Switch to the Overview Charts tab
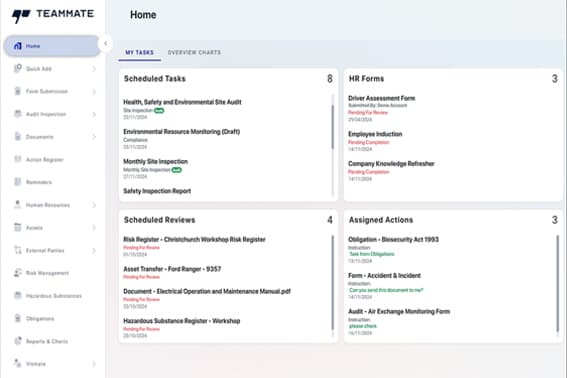The height and width of the screenshot is (378, 567). [194, 52]
